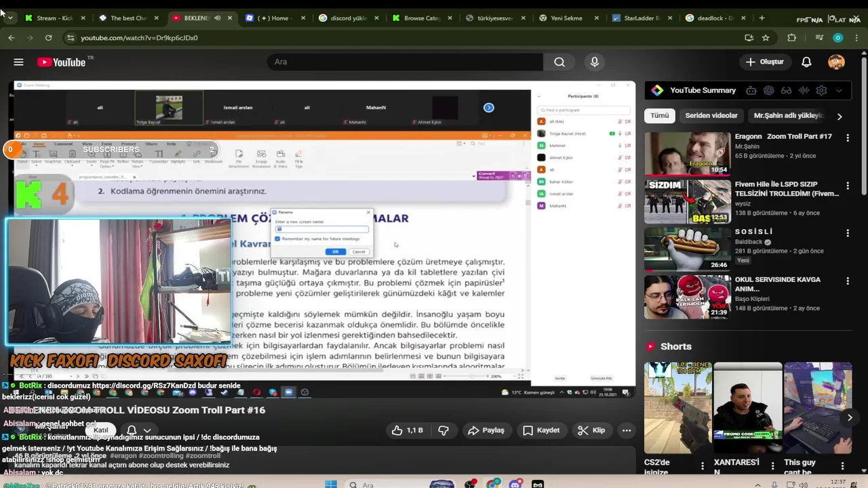
Task: Switch to the Stream - Kick tab
Action: (x=54, y=18)
